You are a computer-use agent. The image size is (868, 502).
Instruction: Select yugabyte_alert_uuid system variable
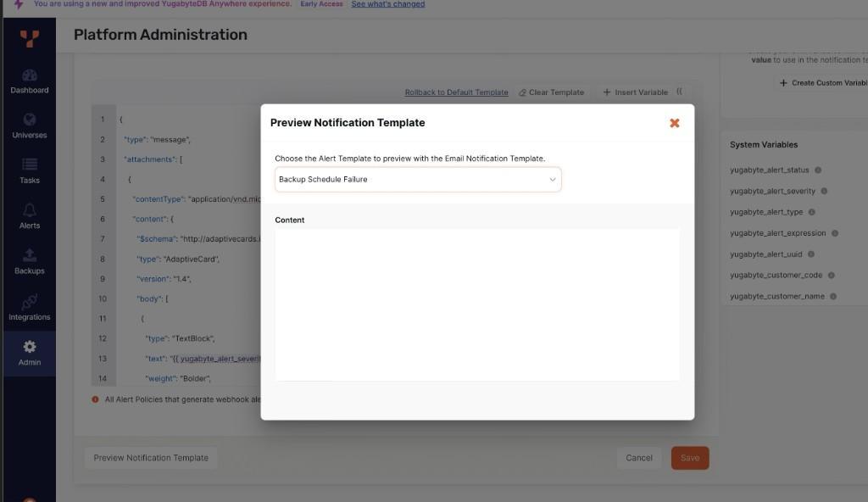coord(765,254)
